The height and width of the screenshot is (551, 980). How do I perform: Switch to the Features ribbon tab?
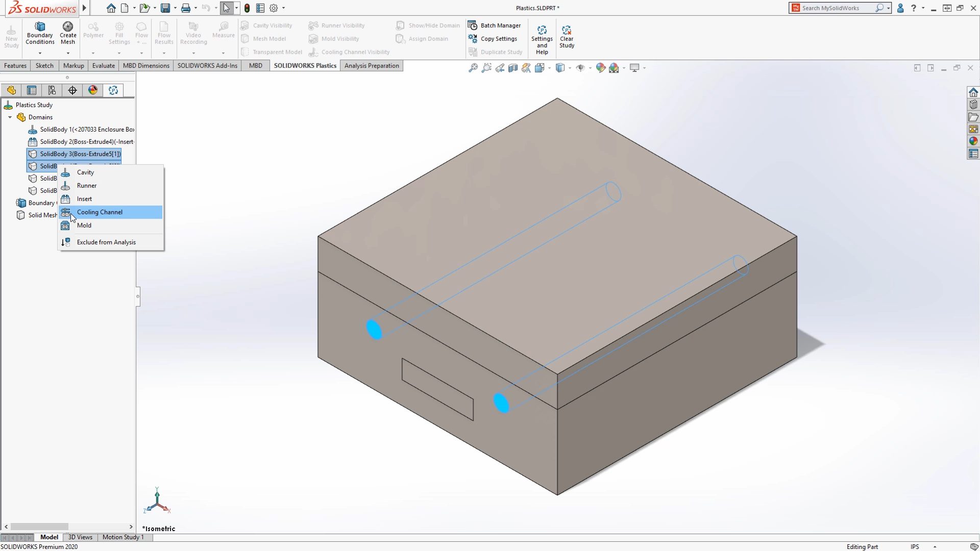pos(15,66)
